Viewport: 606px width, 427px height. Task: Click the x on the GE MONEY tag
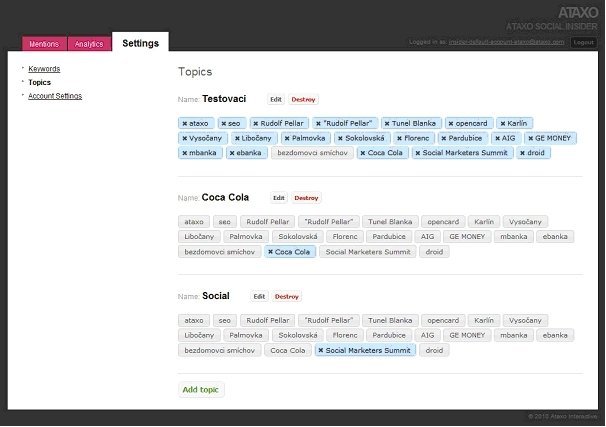[x=530, y=138]
